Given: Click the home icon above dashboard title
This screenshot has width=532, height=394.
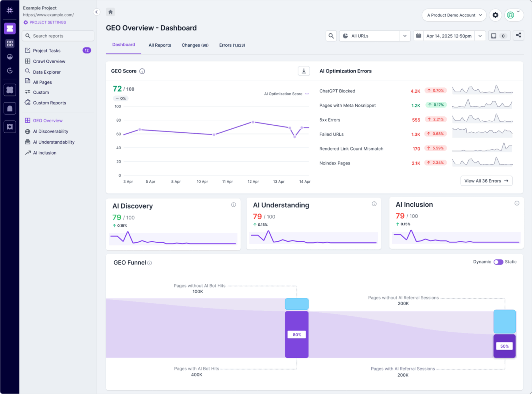Looking at the screenshot, I should [x=110, y=12].
